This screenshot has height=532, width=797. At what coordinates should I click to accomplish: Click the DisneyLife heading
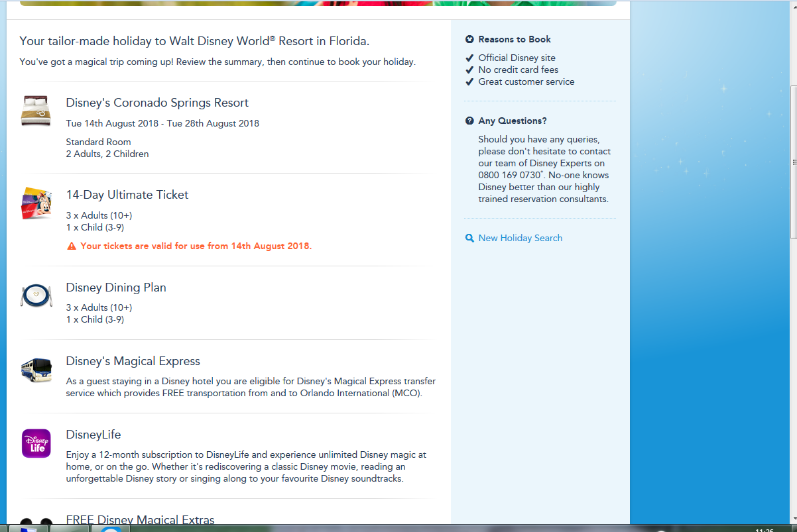pos(93,435)
